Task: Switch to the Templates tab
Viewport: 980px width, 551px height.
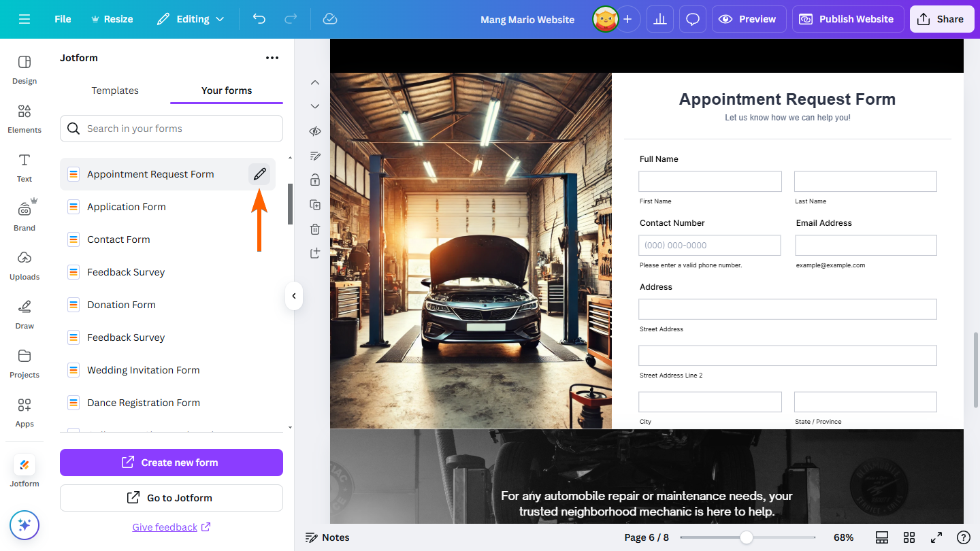Action: point(115,90)
